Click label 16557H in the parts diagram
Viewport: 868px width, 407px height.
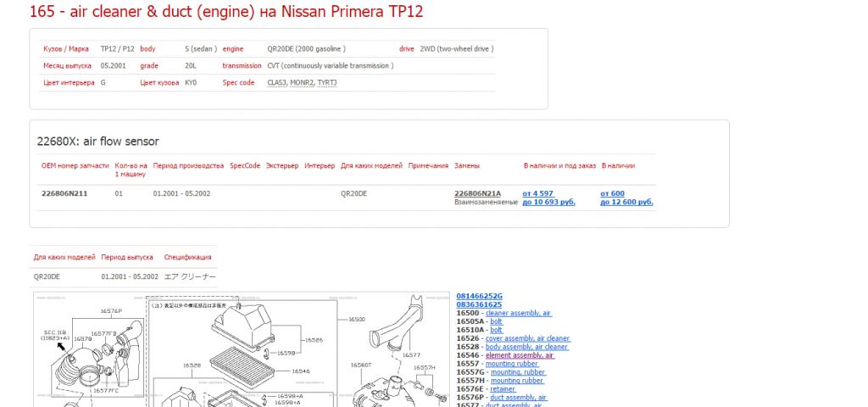425,367
